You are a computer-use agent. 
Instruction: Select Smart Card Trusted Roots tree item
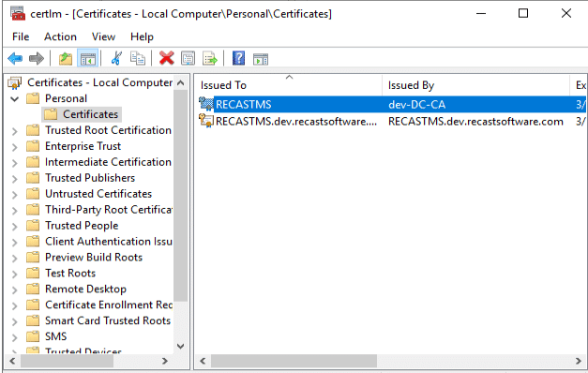click(x=108, y=321)
